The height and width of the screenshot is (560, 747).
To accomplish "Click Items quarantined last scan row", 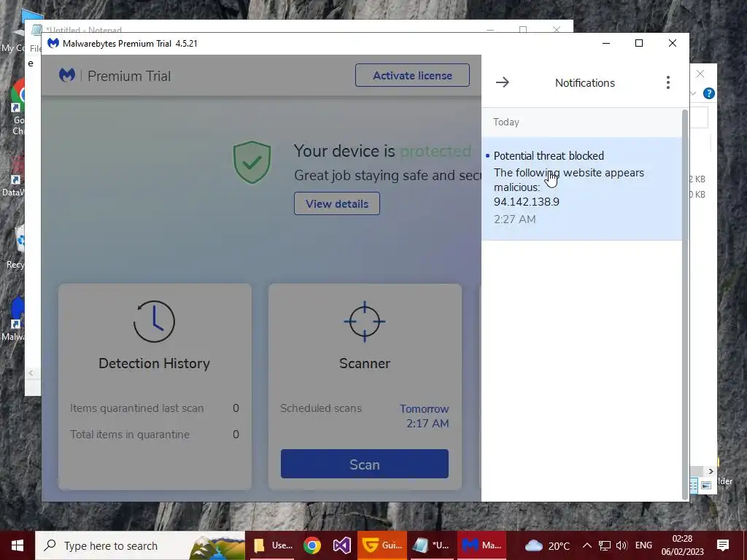I will (155, 408).
